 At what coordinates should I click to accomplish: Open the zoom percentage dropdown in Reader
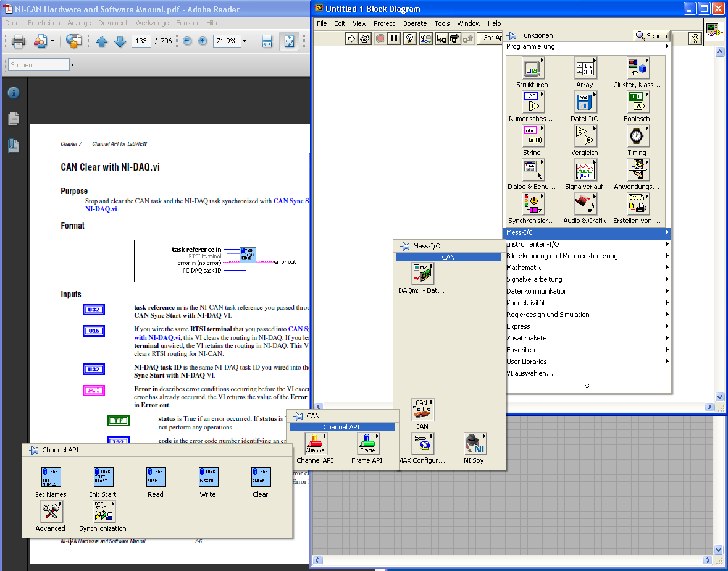(x=245, y=41)
